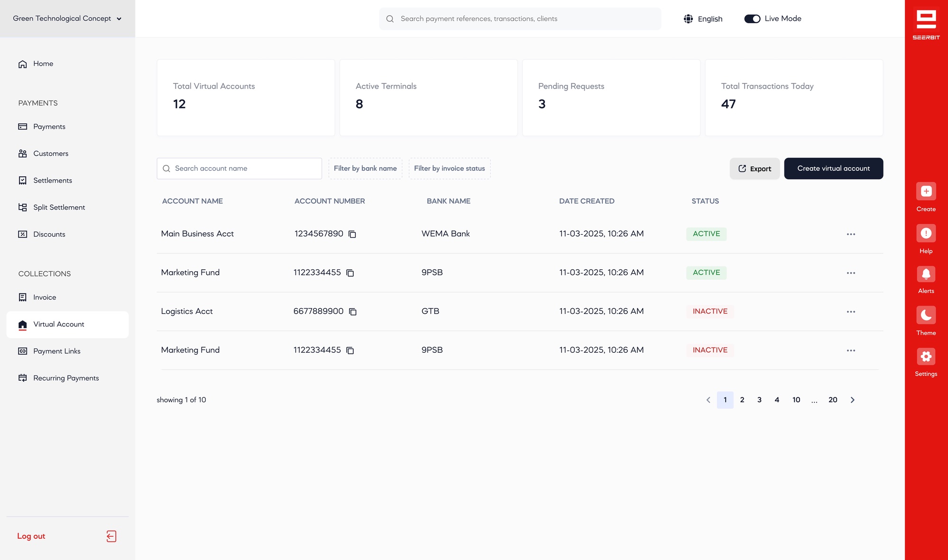Open the Settlements menu item
This screenshot has width=948, height=560.
pyautogui.click(x=53, y=181)
